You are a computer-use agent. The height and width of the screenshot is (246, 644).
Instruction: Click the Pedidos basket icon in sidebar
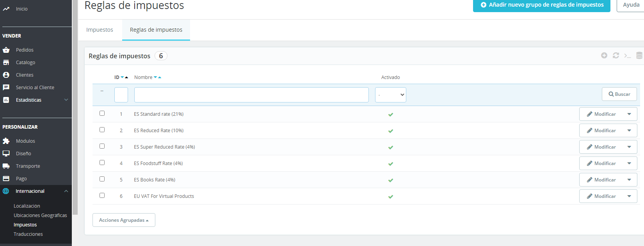(x=6, y=50)
